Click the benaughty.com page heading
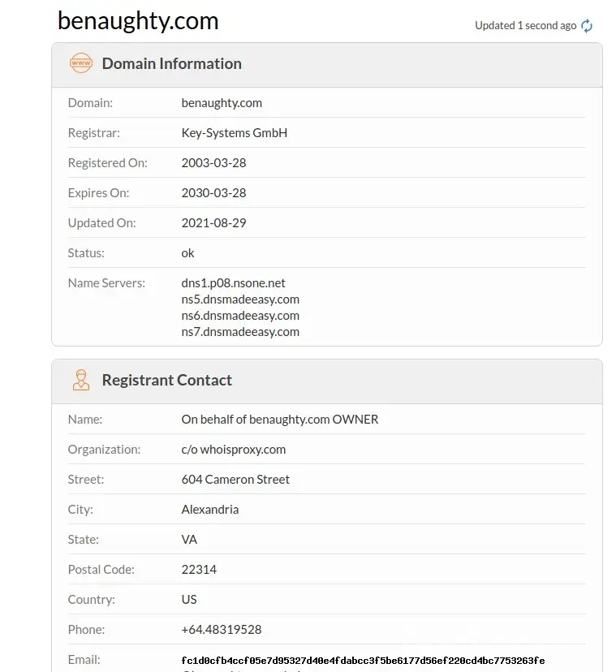The height and width of the screenshot is (672, 616). click(138, 21)
